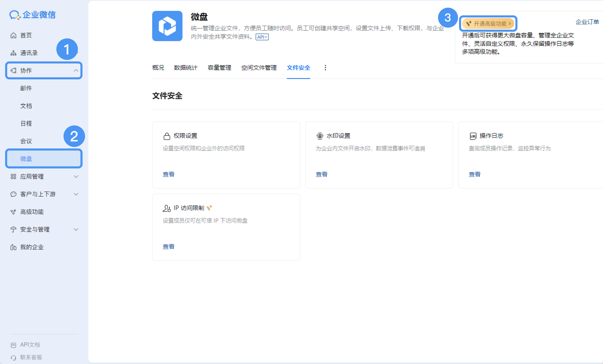Select 微盘 in the sidebar
603x364 pixels.
pos(44,159)
